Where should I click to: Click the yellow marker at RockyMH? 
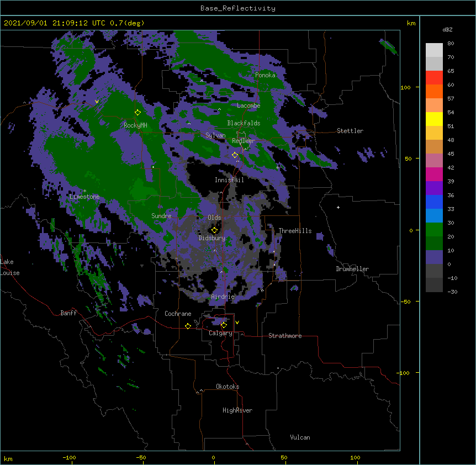[137, 113]
